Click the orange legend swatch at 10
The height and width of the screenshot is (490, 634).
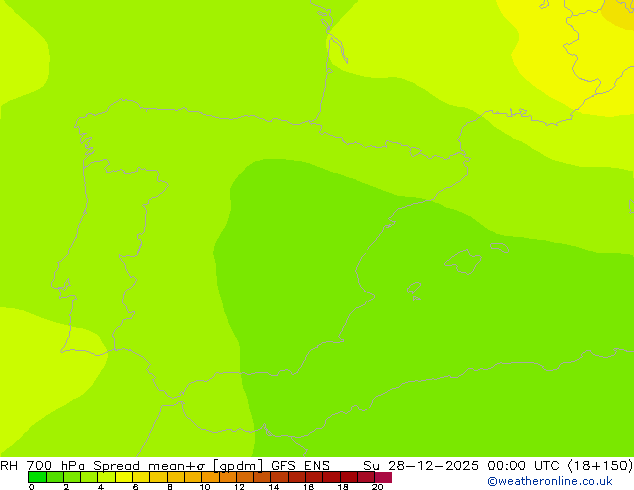(x=210, y=477)
